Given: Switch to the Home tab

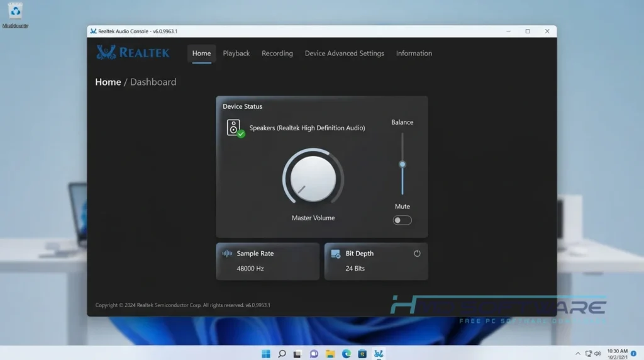Looking at the screenshot, I should point(201,53).
